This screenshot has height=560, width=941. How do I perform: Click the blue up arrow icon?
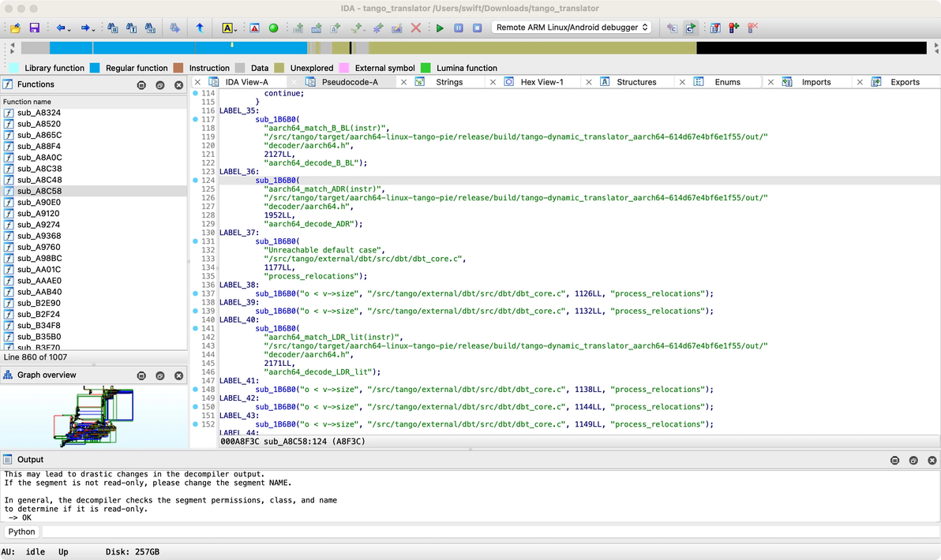pyautogui.click(x=200, y=28)
